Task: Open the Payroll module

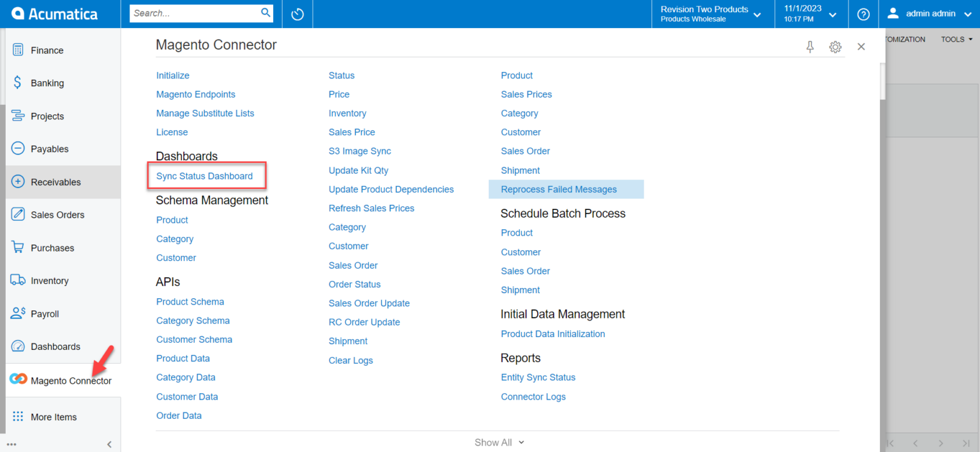Action: (x=45, y=313)
